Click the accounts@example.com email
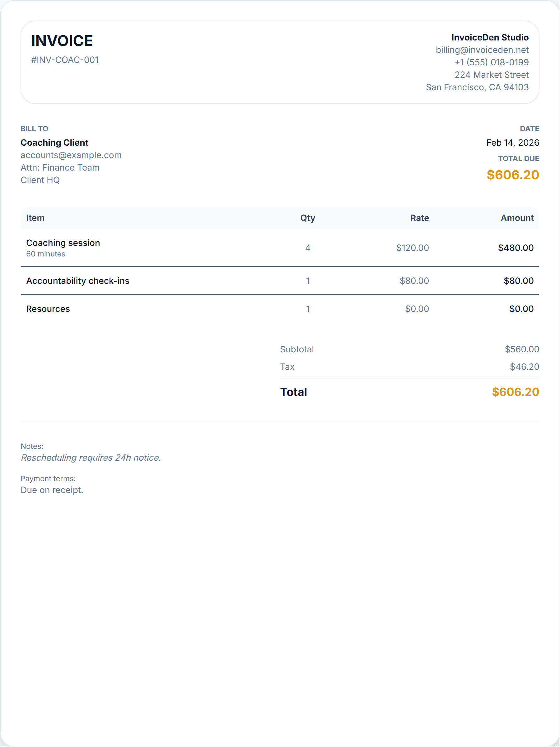This screenshot has width=560, height=747. 71,155
